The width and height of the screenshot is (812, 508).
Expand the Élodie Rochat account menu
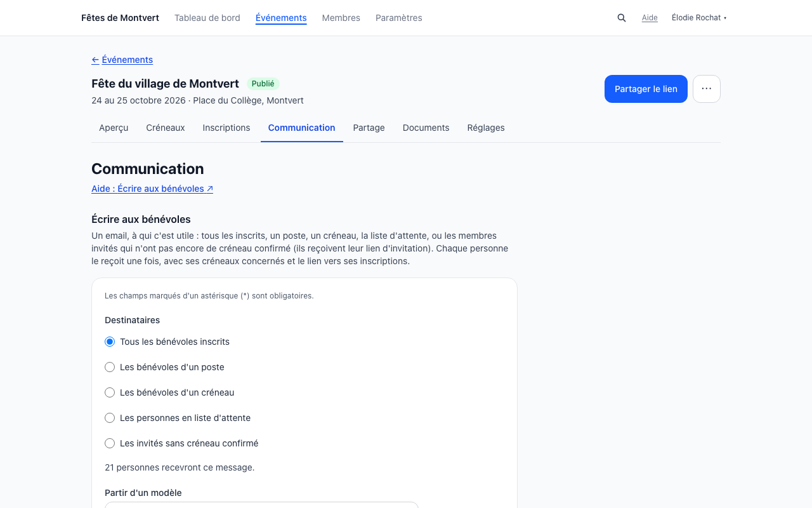coord(699,18)
